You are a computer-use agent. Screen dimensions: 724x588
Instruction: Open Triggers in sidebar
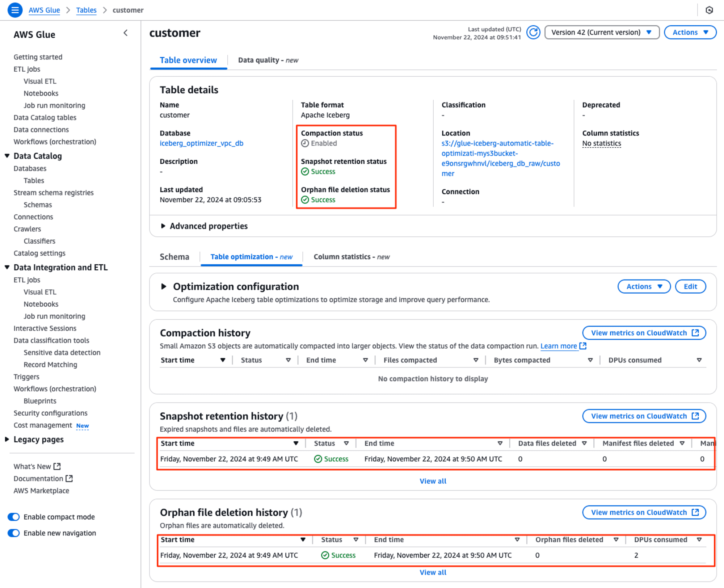pyautogui.click(x=26, y=377)
